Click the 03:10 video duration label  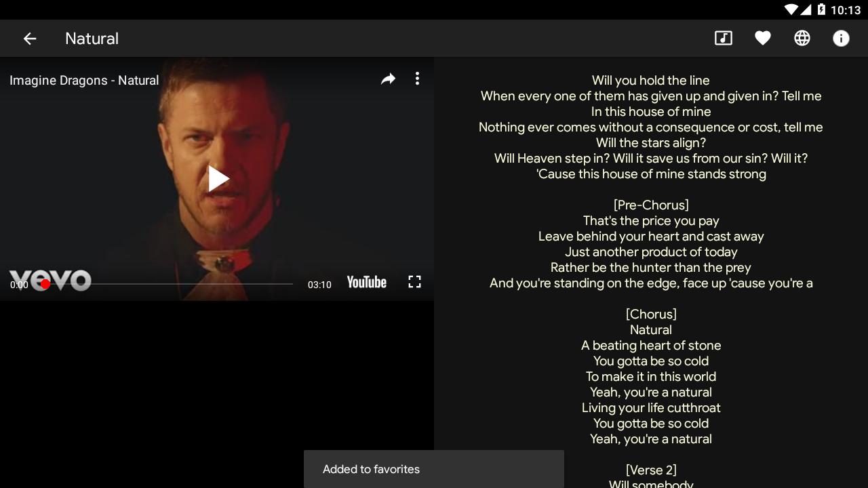pos(319,285)
